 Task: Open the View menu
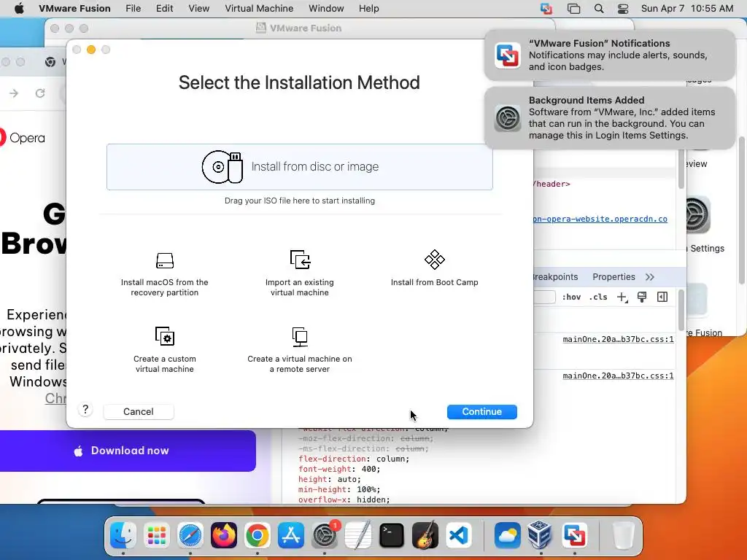pyautogui.click(x=198, y=9)
